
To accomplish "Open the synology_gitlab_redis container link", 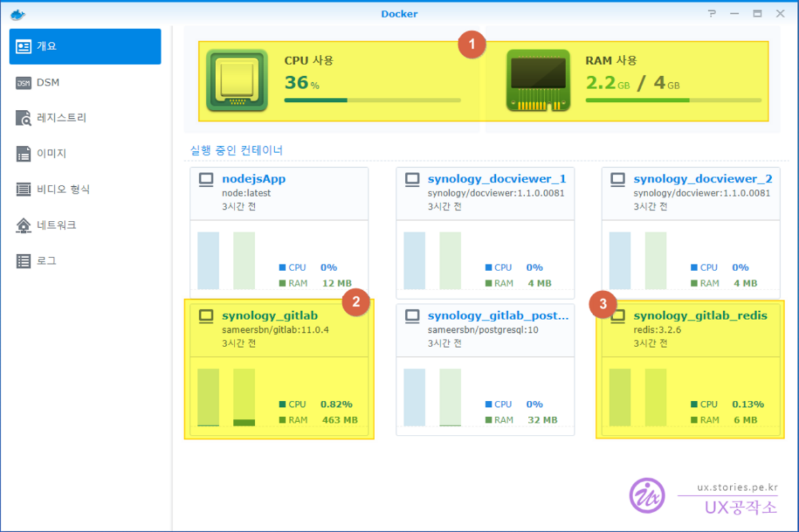I will point(700,316).
